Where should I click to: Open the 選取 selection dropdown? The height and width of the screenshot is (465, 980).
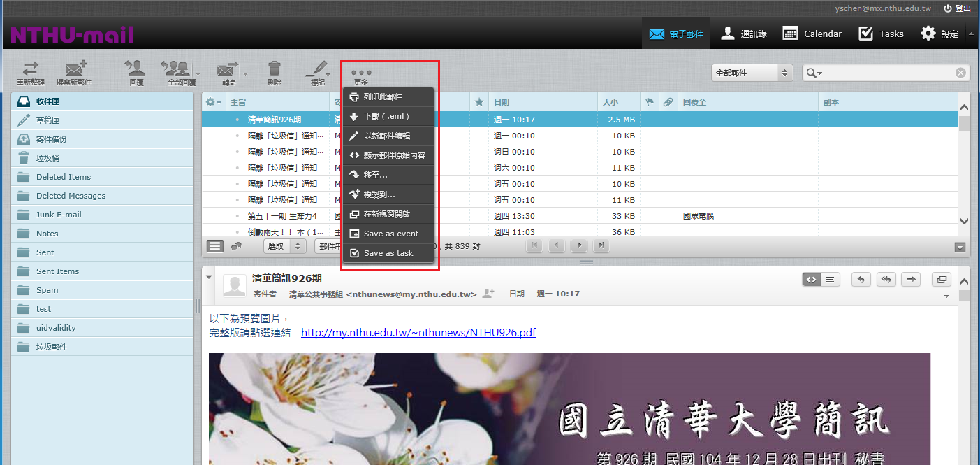[285, 245]
